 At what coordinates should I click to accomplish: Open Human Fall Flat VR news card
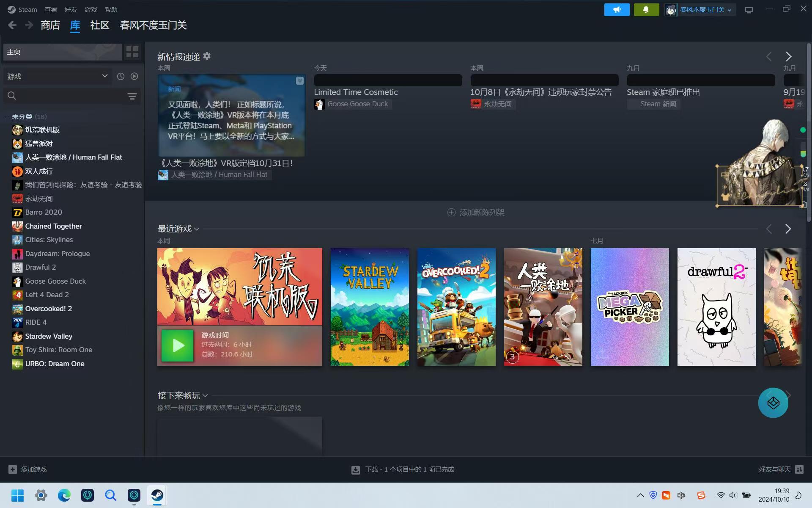point(231,116)
